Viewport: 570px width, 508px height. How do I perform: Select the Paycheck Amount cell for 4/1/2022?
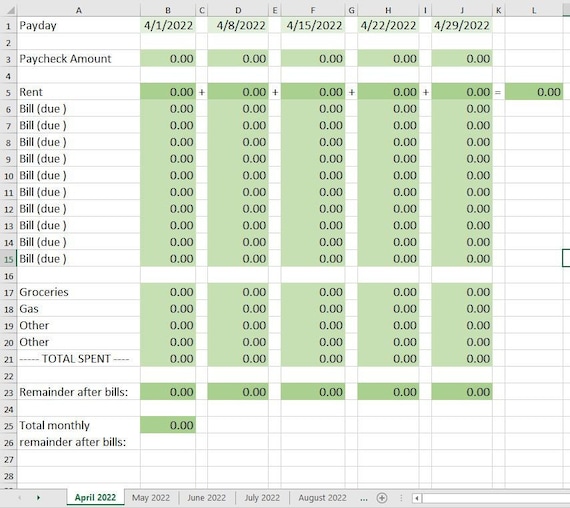[168, 59]
